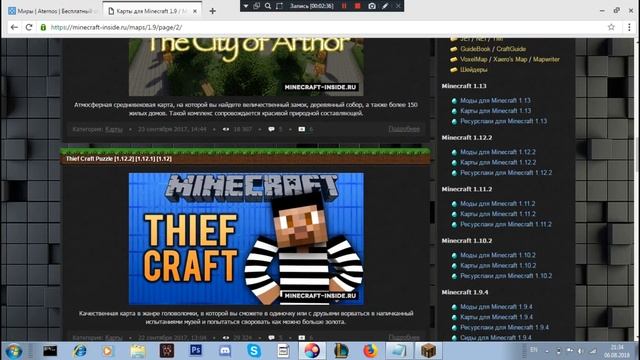Open the GuideBook sidebar link
The height and width of the screenshot is (360, 640).
pyautogui.click(x=475, y=49)
